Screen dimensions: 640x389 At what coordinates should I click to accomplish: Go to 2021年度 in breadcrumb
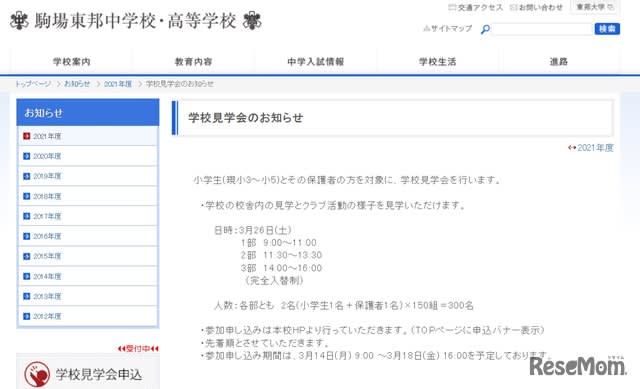[x=118, y=84]
